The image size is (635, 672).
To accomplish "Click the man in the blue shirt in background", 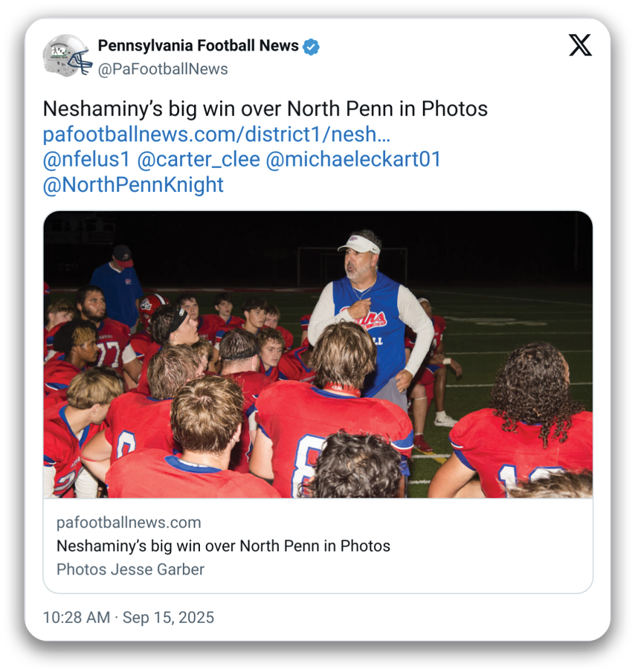I will 117,281.
